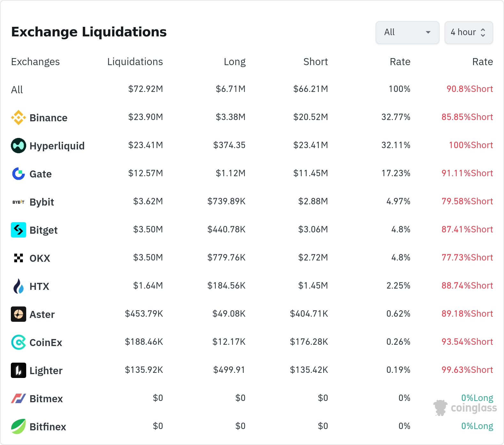This screenshot has height=445, width=504.
Task: Click the Hyperliquid logo icon
Action: pos(19,146)
